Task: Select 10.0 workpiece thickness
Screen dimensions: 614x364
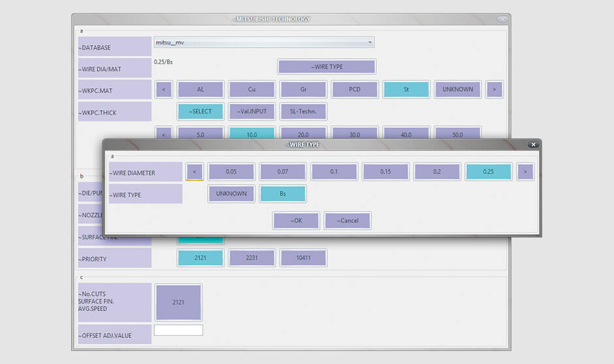Action: click(x=251, y=133)
